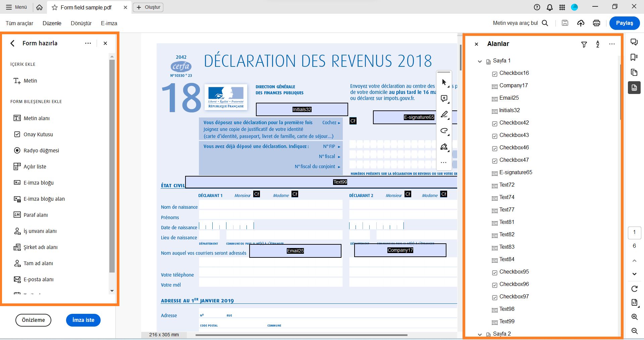The image size is (644, 340).
Task: Click the document horizontal scrollbar
Action: pyautogui.click(x=301, y=335)
